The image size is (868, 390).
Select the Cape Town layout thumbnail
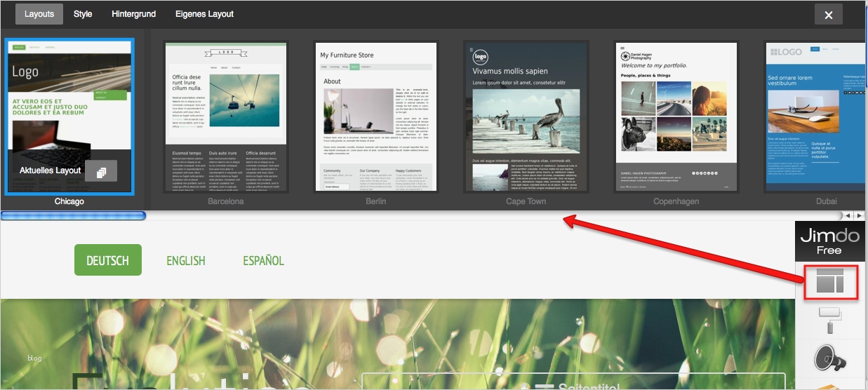(x=526, y=116)
